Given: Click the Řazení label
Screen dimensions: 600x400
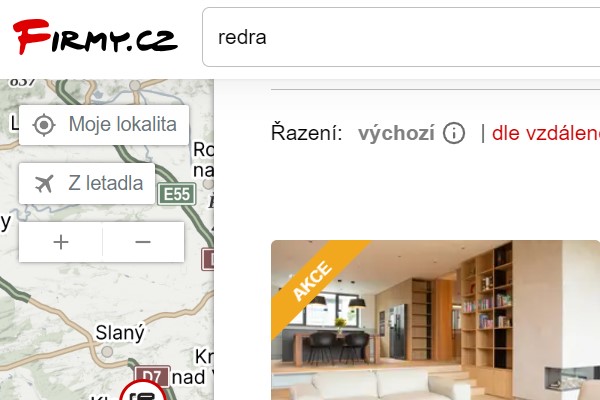Looking at the screenshot, I should coord(306,133).
